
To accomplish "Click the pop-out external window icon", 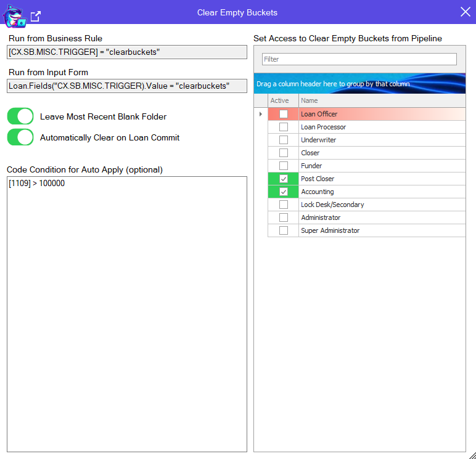I will click(36, 16).
